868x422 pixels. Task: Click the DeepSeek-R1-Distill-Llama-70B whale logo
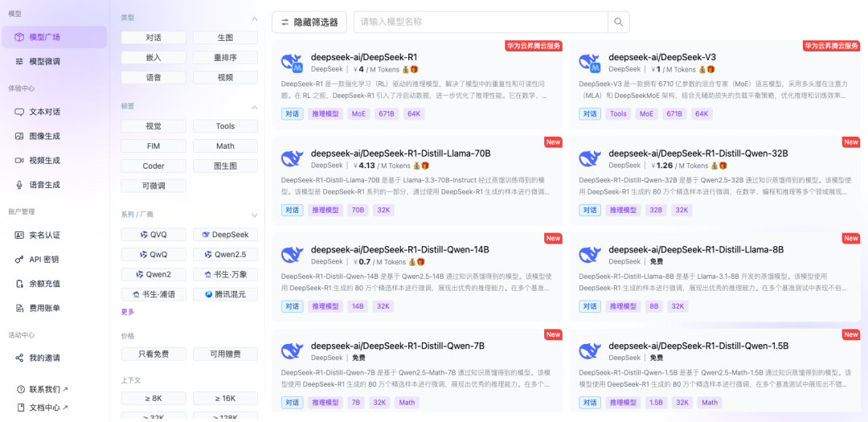pyautogui.click(x=293, y=159)
